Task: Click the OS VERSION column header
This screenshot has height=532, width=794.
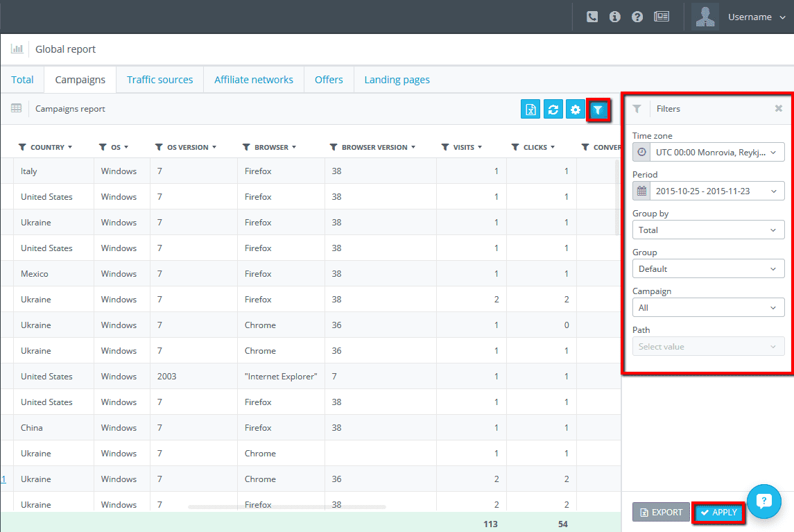Action: click(x=188, y=147)
